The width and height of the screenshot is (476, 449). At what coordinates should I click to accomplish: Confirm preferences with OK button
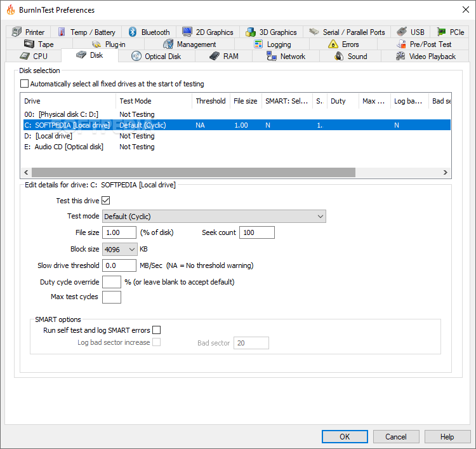[x=345, y=436]
